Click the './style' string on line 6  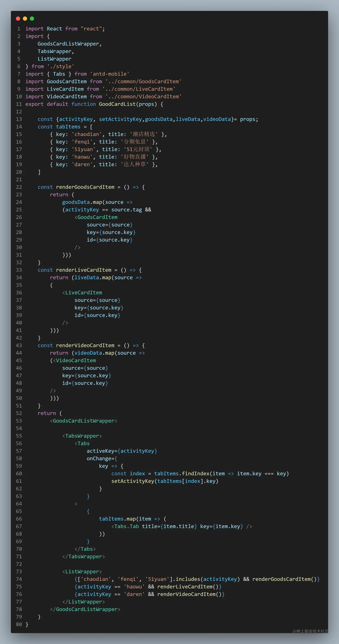coord(61,66)
